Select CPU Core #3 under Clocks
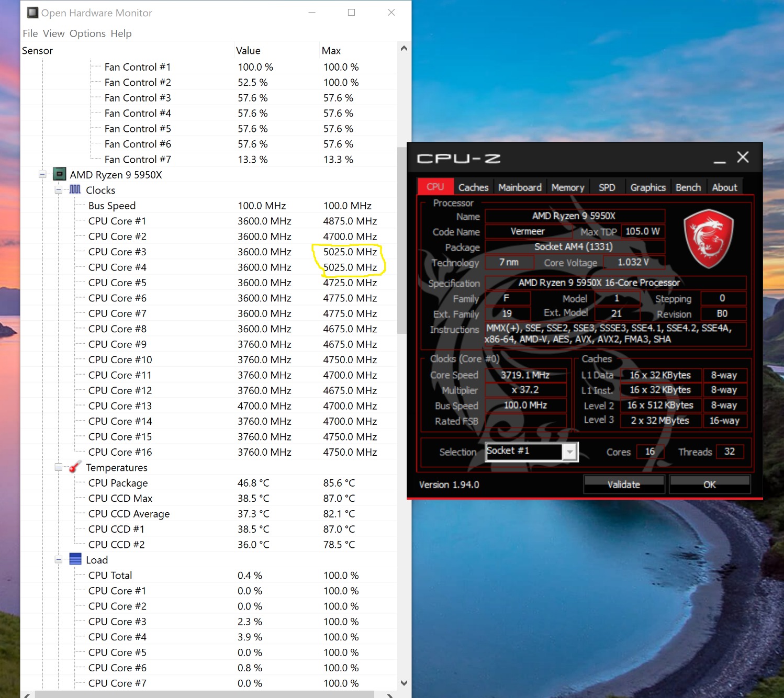 pos(208,252)
